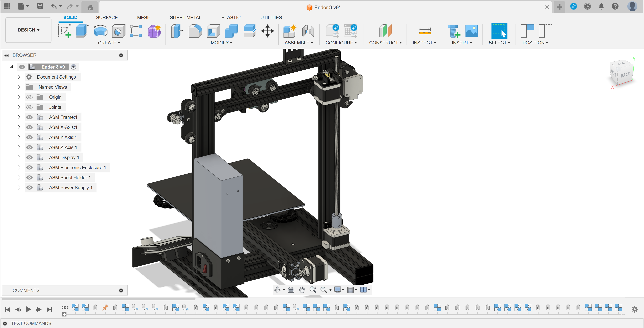Show the Origin folder
Screen dimensions: 644x328
pos(29,97)
